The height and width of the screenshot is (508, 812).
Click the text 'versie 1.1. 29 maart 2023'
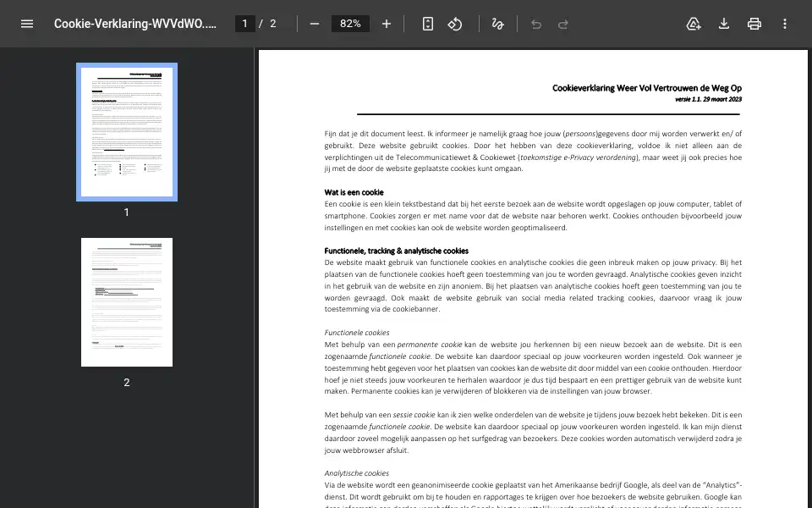tap(709, 100)
